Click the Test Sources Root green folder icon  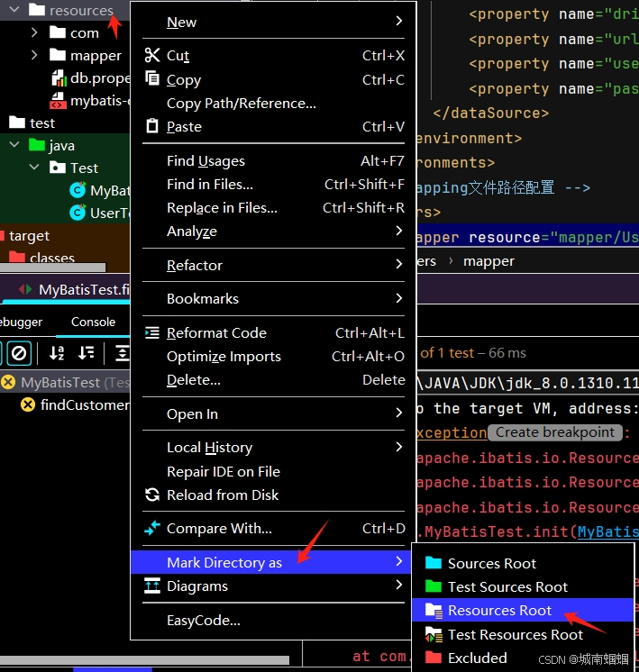(434, 586)
